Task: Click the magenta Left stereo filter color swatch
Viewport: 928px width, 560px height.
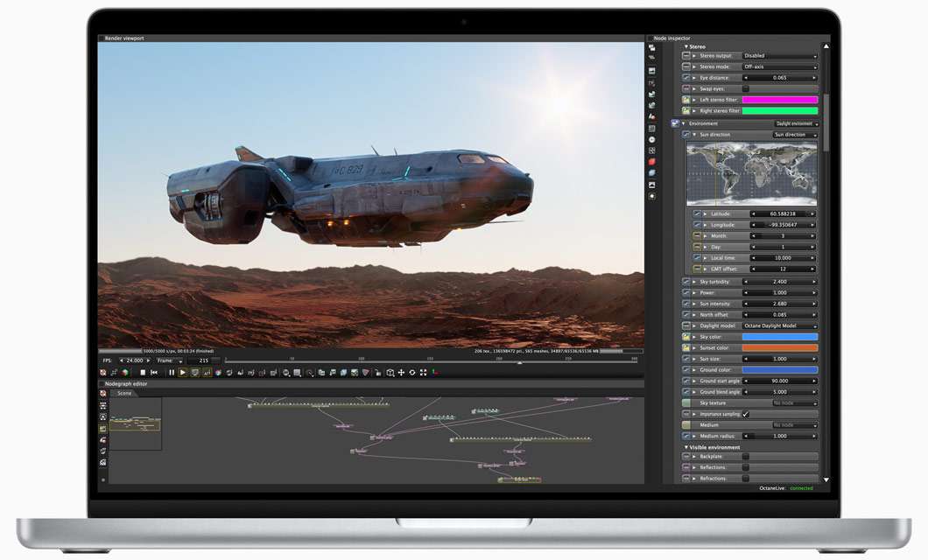Action: (x=779, y=100)
